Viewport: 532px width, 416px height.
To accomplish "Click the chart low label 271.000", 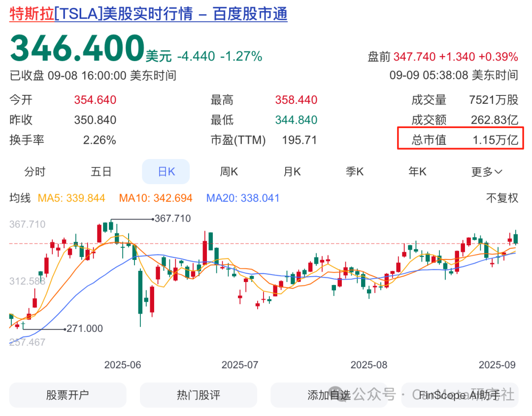I will tap(85, 328).
